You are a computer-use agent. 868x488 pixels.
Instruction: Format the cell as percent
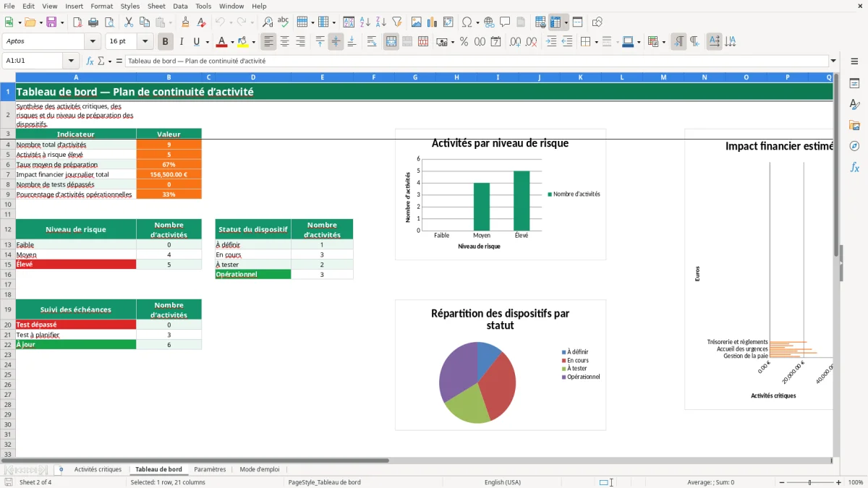[x=464, y=42]
